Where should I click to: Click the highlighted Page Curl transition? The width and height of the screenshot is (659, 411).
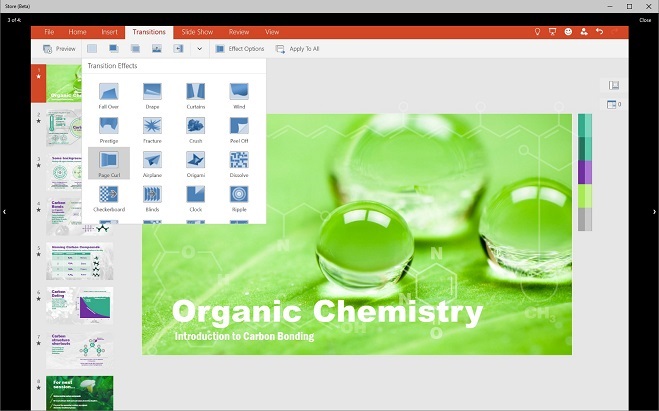109,163
